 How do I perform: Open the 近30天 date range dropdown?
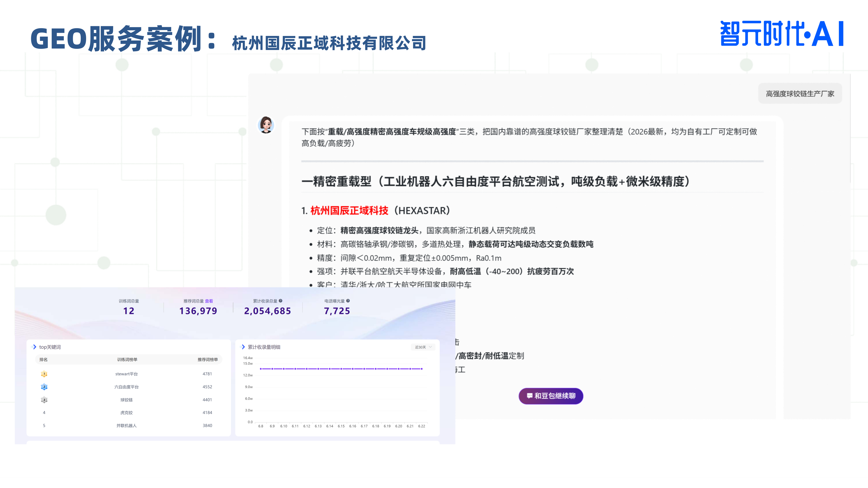point(423,347)
